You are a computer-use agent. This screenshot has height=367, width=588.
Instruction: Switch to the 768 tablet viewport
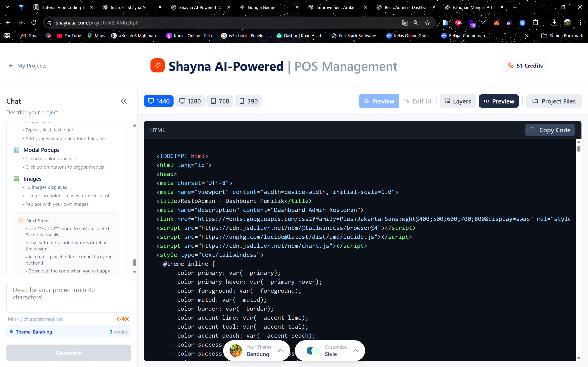219,101
